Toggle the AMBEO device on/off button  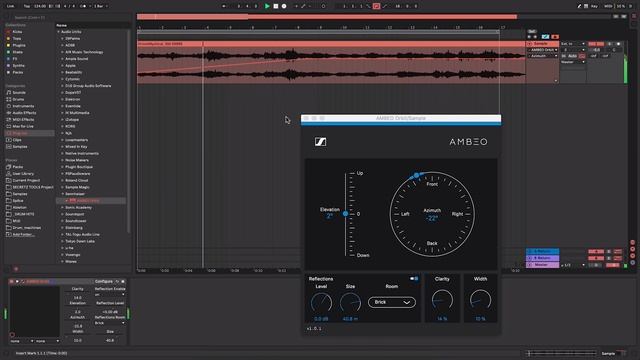(11, 281)
